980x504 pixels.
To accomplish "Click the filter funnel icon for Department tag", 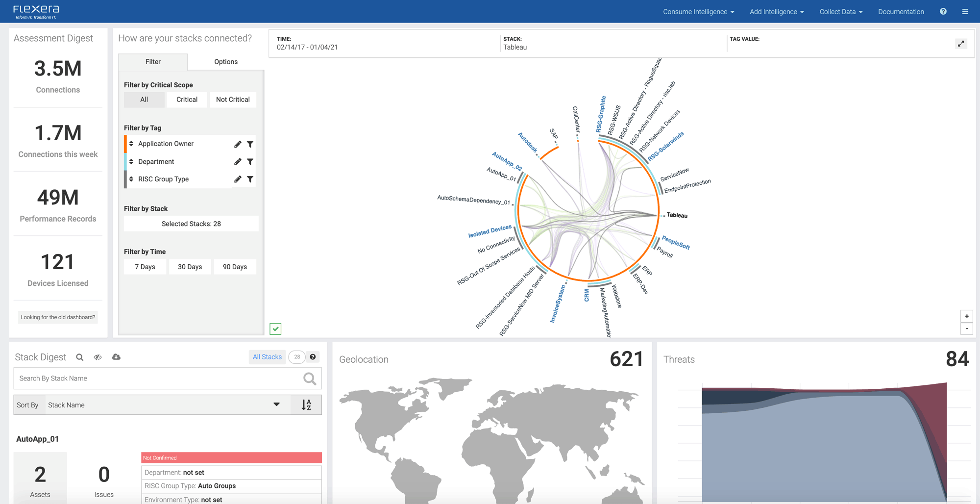I will coord(250,162).
